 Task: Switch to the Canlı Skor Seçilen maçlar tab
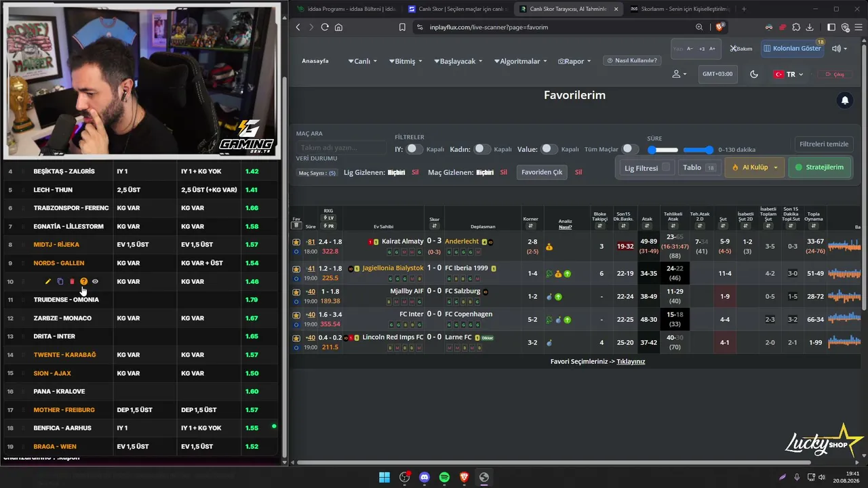[457, 9]
